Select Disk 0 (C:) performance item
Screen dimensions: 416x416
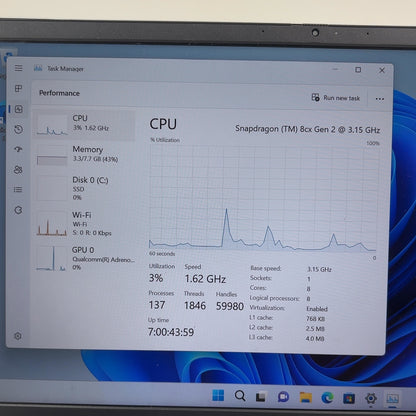(x=84, y=188)
